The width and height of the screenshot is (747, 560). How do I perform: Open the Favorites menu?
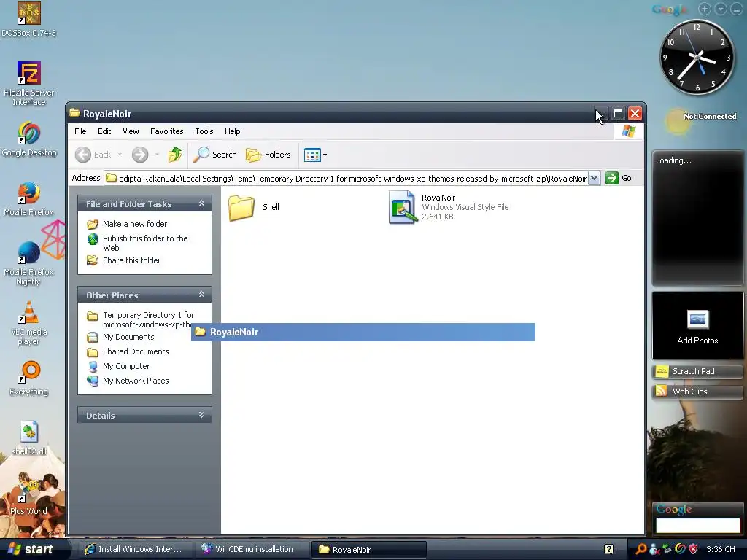pyautogui.click(x=167, y=131)
